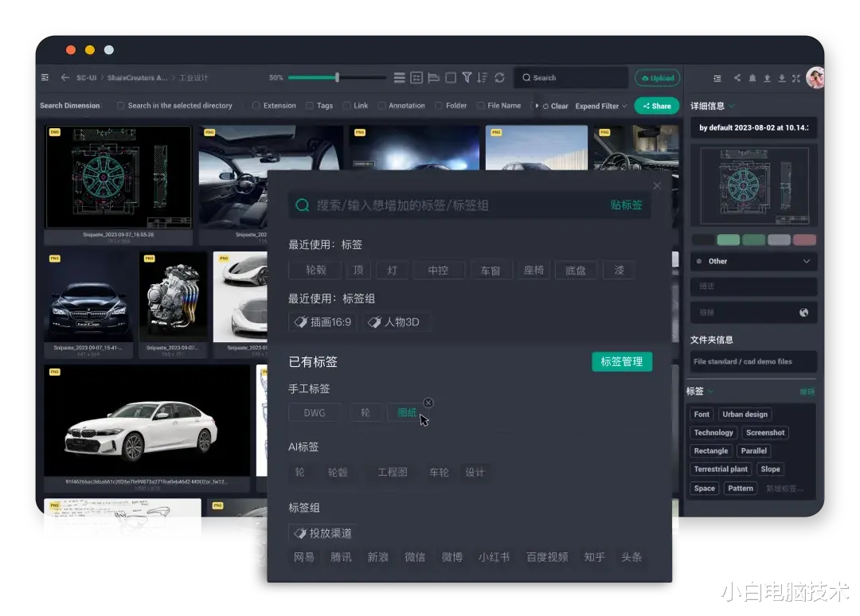Add the recently used 车窗 tag
The width and height of the screenshot is (860, 616).
[x=491, y=270]
